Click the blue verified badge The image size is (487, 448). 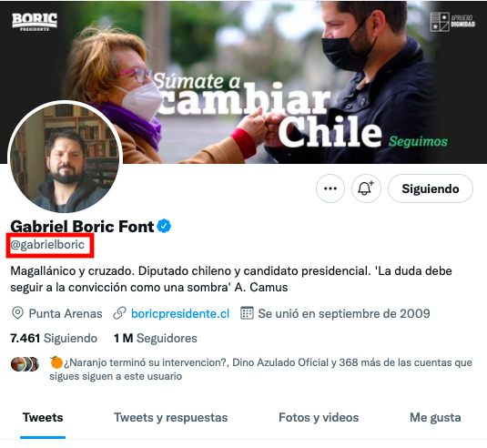164,226
